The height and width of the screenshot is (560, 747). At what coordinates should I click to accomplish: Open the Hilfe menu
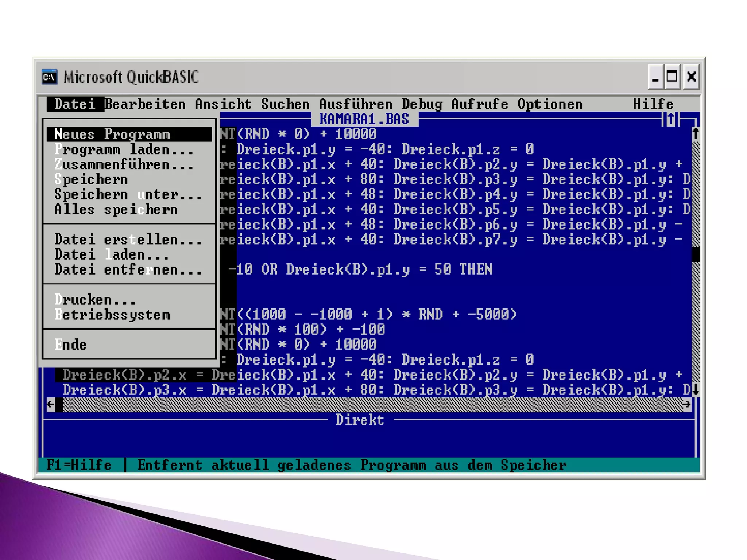pyautogui.click(x=653, y=104)
